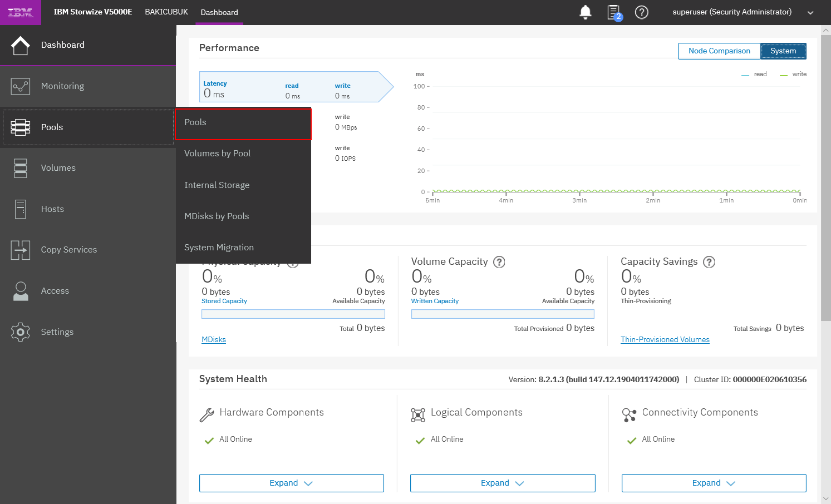Viewport: 831px width, 504px height.
Task: Expand the Connectivity Components section
Action: pyautogui.click(x=713, y=483)
